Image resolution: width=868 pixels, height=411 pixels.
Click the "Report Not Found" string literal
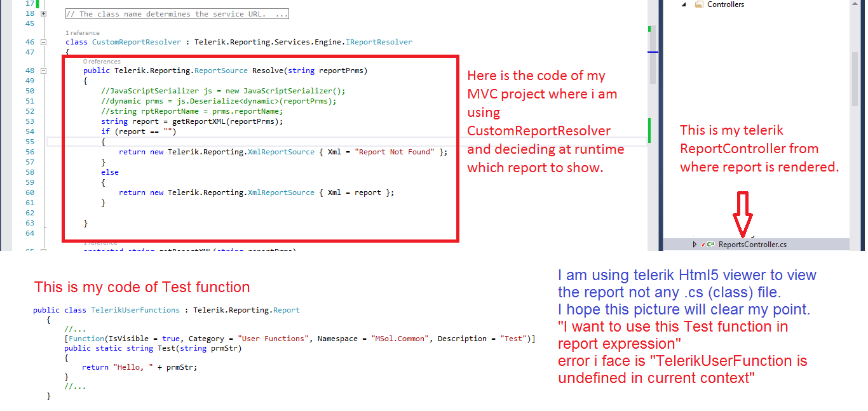(x=395, y=152)
